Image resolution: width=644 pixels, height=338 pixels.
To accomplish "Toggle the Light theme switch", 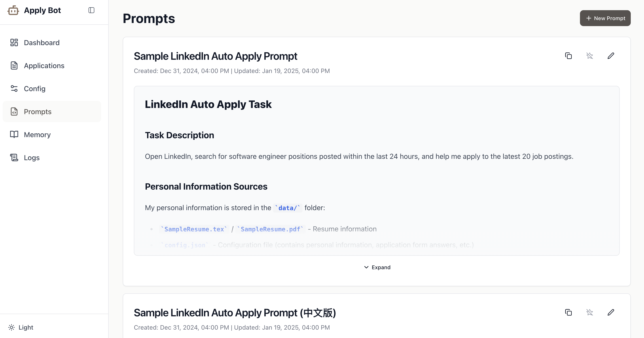I will [x=21, y=327].
